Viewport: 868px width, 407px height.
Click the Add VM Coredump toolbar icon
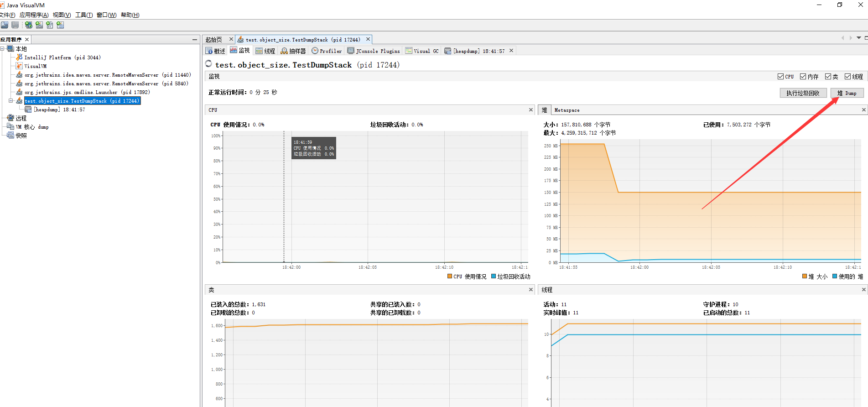click(50, 25)
